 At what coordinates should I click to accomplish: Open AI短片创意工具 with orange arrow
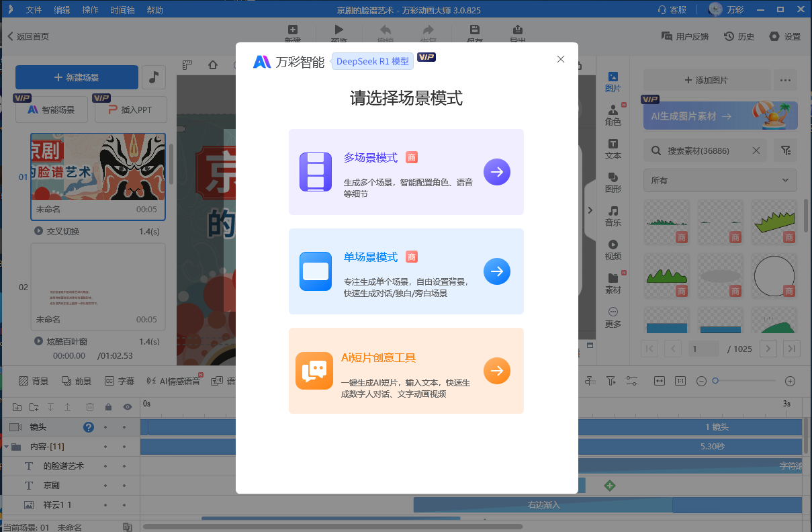tap(497, 371)
